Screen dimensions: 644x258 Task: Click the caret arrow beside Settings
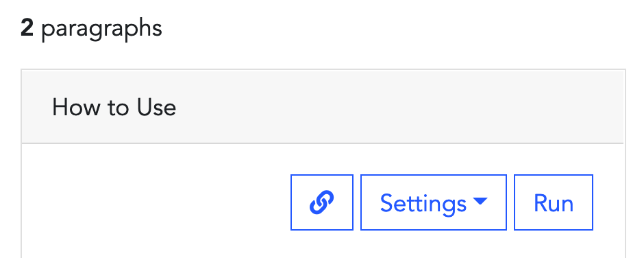pyautogui.click(x=480, y=201)
